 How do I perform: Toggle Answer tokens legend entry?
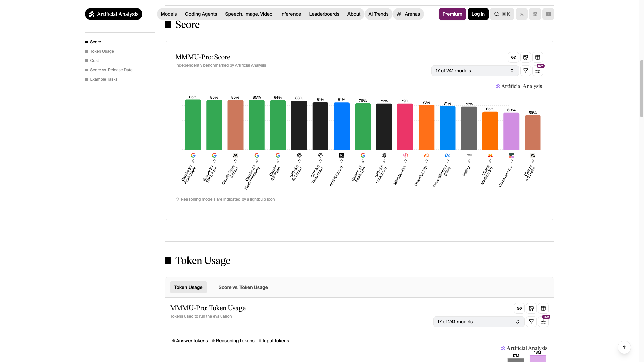point(190,341)
